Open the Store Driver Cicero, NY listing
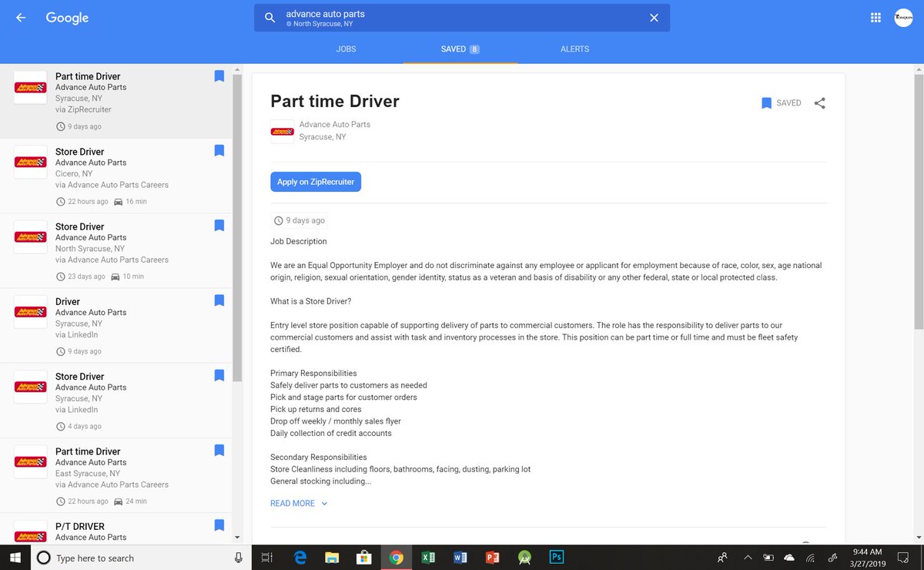 [x=115, y=176]
